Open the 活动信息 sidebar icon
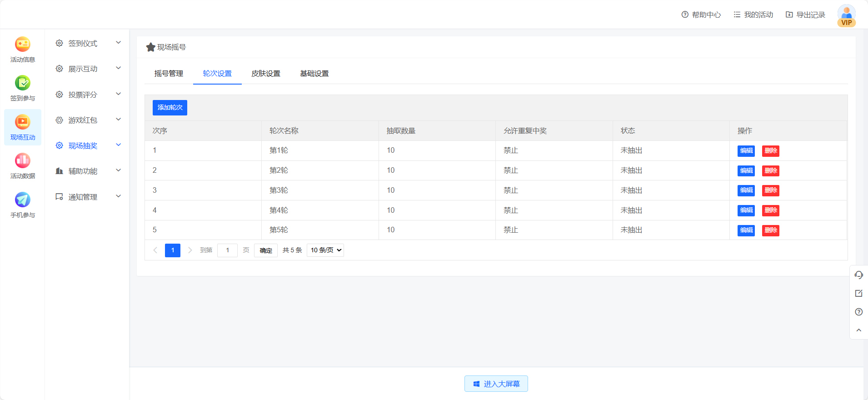 pos(23,45)
